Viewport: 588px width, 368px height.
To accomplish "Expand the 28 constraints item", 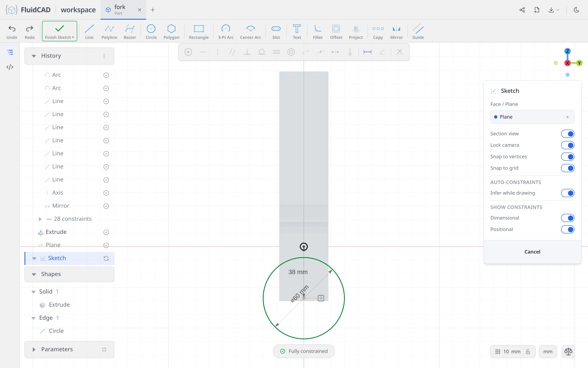I will (40, 219).
